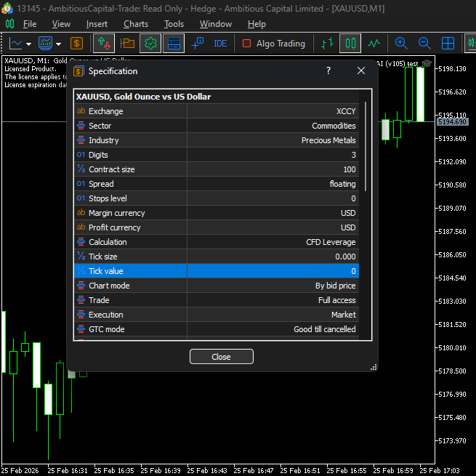The image size is (476, 476).
Task: Click the 5198.130 price scale label
Action: tap(452, 69)
